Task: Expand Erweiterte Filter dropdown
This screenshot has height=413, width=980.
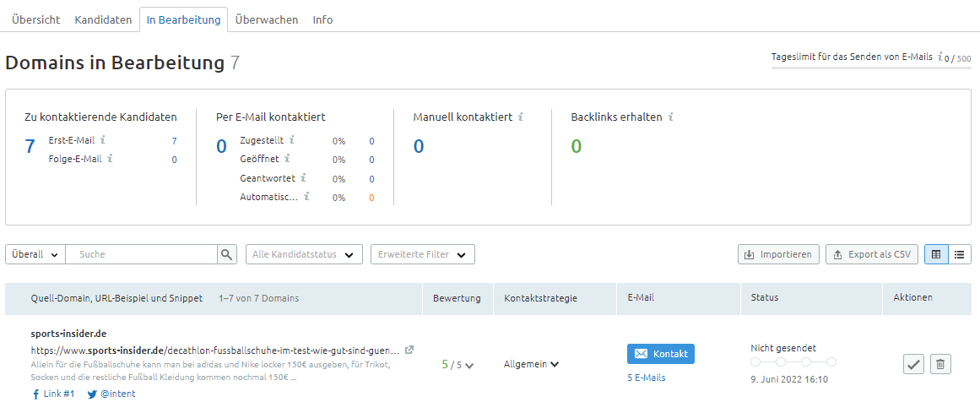Action: [423, 255]
